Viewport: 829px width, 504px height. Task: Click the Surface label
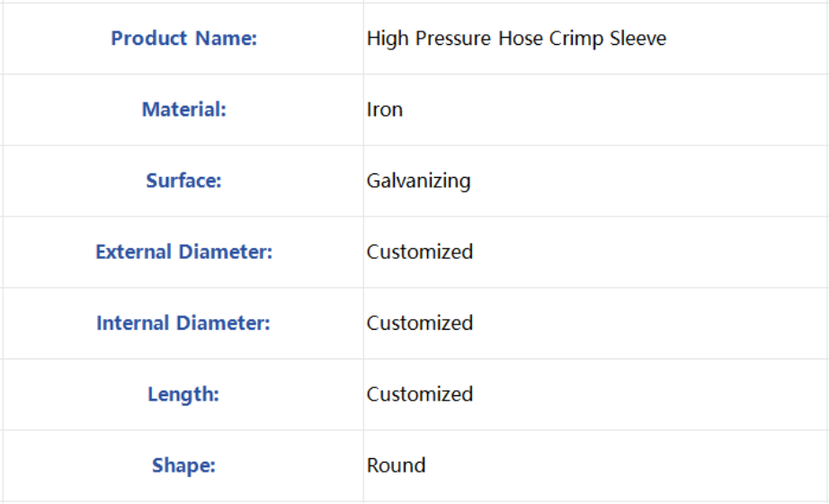point(183,181)
